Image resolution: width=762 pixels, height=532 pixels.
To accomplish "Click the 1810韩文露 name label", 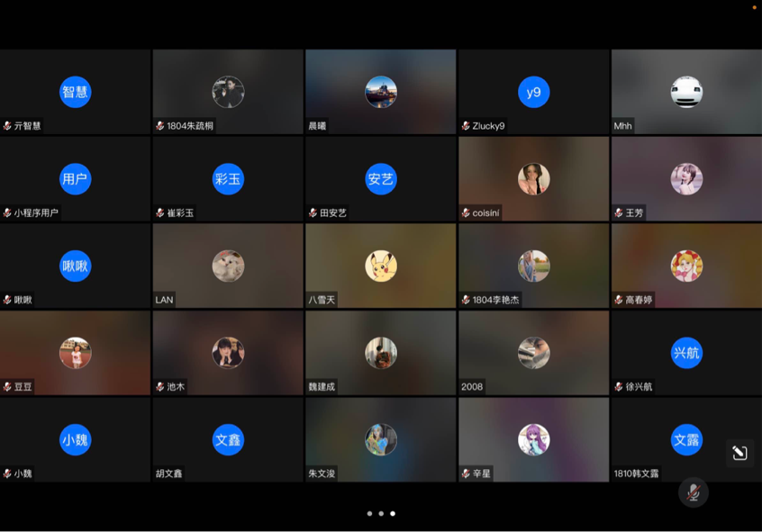I will pos(636,473).
